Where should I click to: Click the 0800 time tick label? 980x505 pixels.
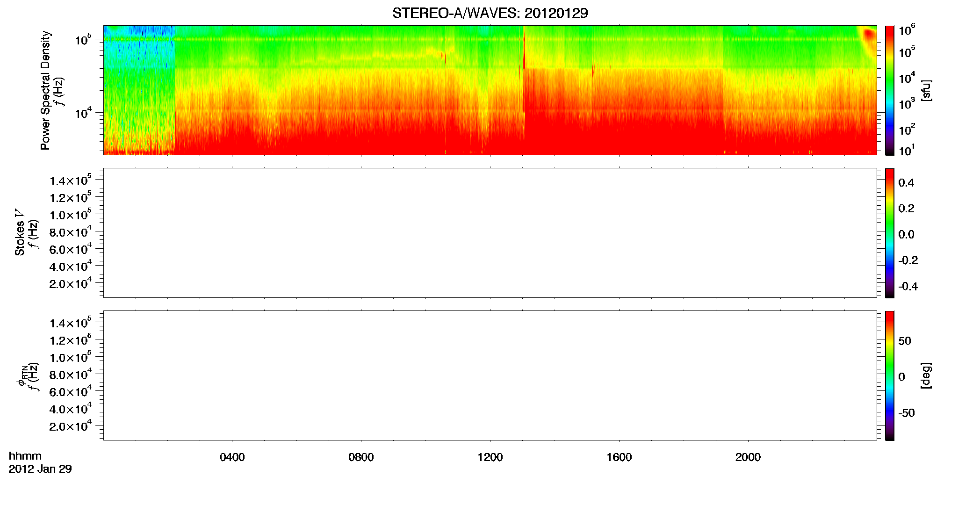pyautogui.click(x=361, y=457)
